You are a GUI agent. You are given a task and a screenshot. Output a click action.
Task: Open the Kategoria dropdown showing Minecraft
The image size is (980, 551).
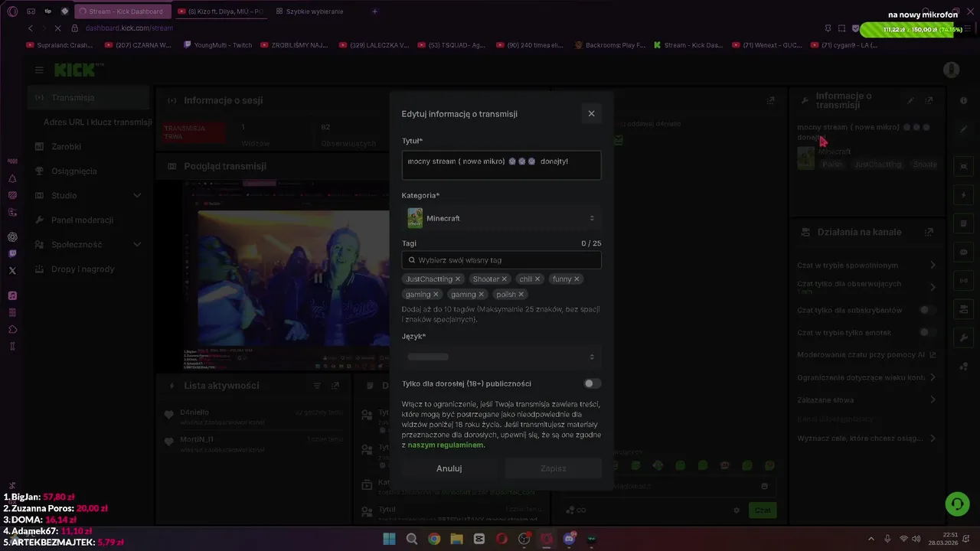pyautogui.click(x=501, y=218)
